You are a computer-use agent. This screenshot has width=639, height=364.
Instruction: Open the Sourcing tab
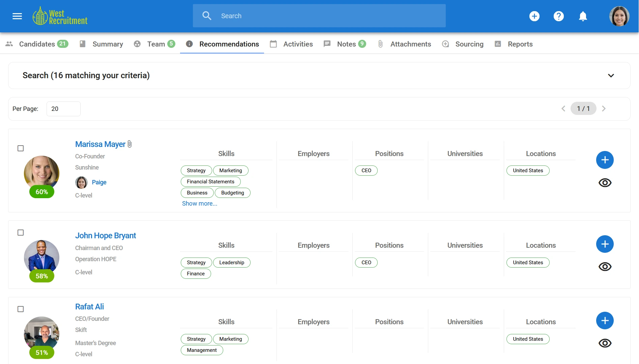pos(469,44)
